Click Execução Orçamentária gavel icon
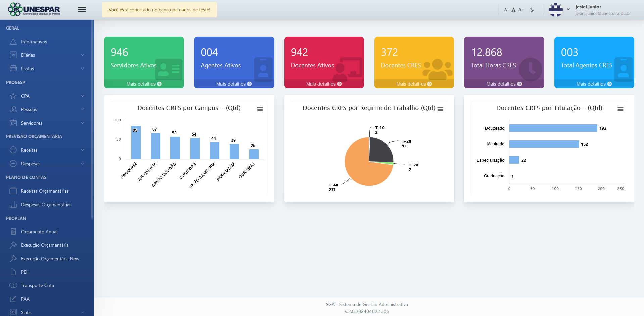The height and width of the screenshot is (316, 644). pyautogui.click(x=13, y=245)
